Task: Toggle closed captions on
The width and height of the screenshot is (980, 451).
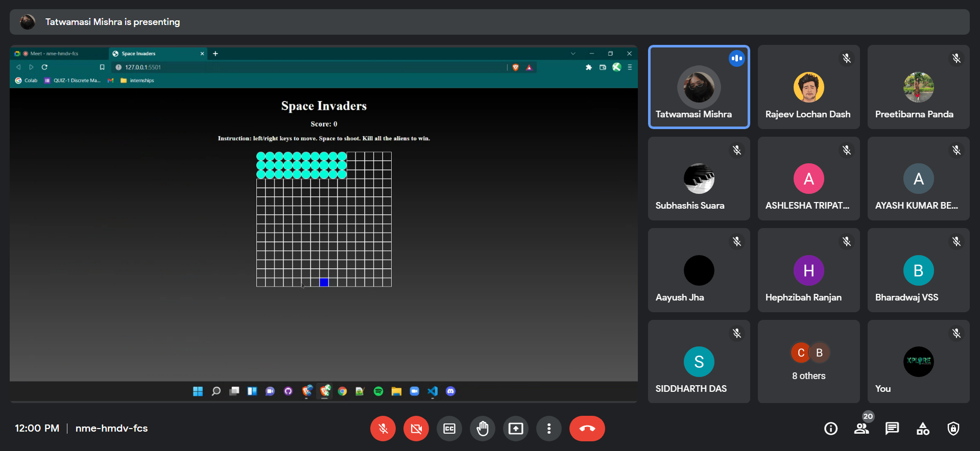Action: click(449, 429)
